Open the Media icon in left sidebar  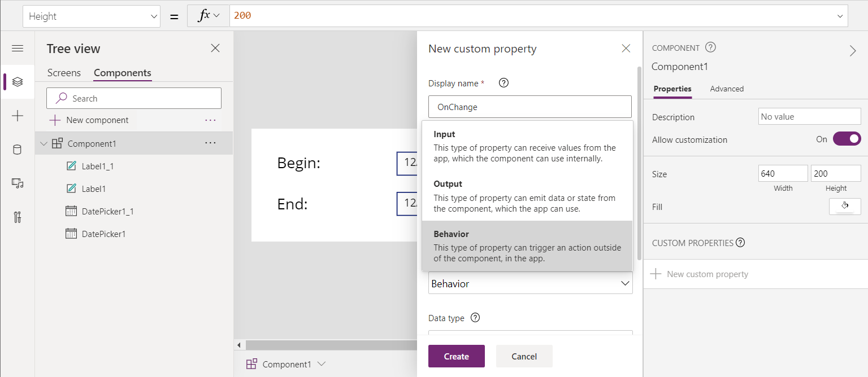click(18, 183)
